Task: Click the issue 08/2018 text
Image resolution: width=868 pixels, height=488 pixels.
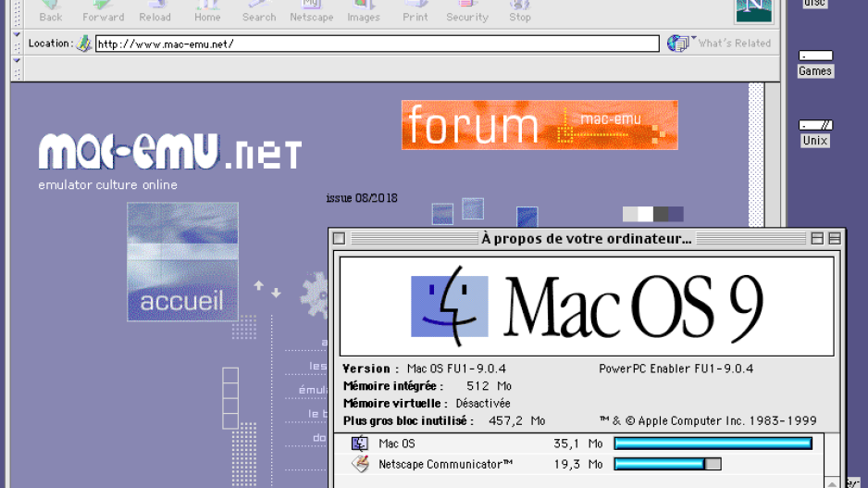Action: point(362,198)
